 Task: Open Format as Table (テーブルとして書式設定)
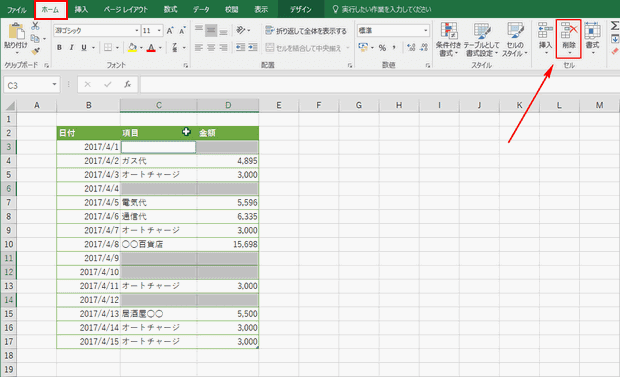(481, 39)
